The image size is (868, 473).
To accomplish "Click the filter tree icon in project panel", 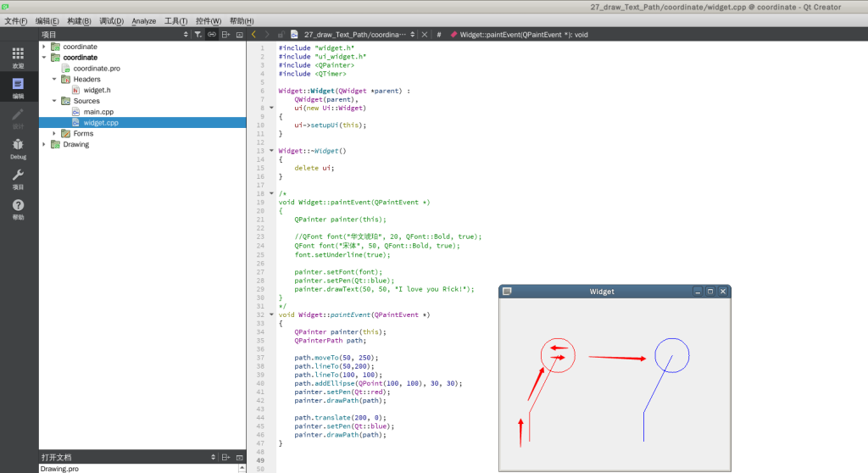I will click(197, 35).
